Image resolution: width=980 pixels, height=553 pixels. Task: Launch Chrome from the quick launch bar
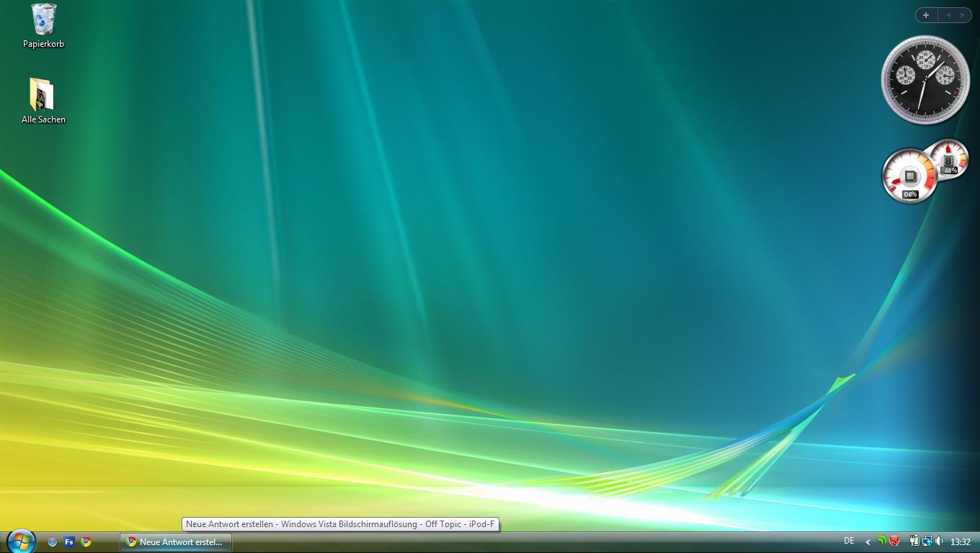click(86, 542)
